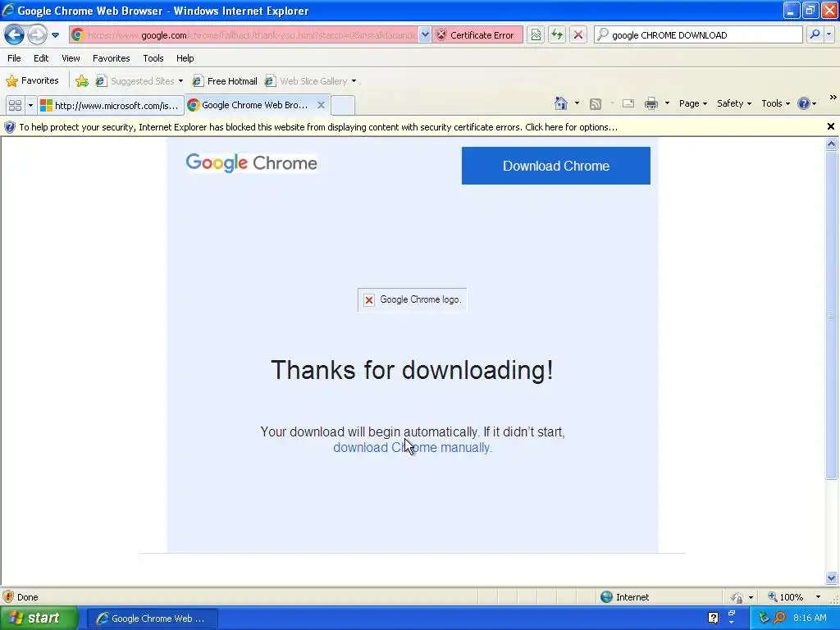Screen dimensions: 840x630
Task: Click the status bar shield warning icon
Action: (8, 597)
